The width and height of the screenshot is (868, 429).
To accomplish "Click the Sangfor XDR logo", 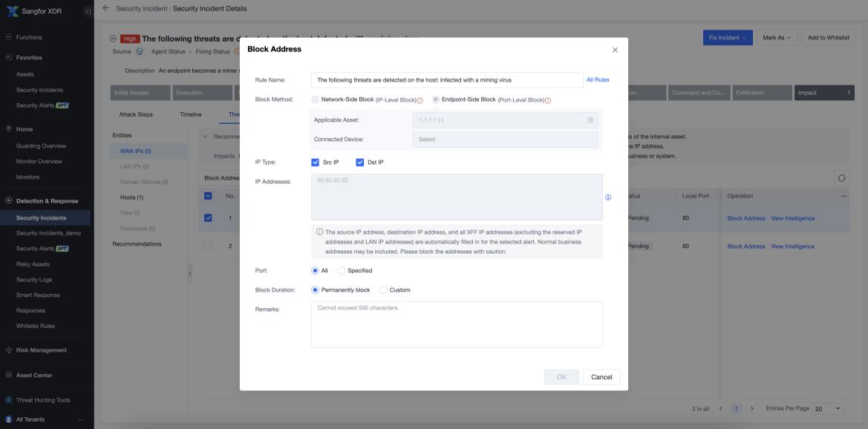I will [x=12, y=11].
